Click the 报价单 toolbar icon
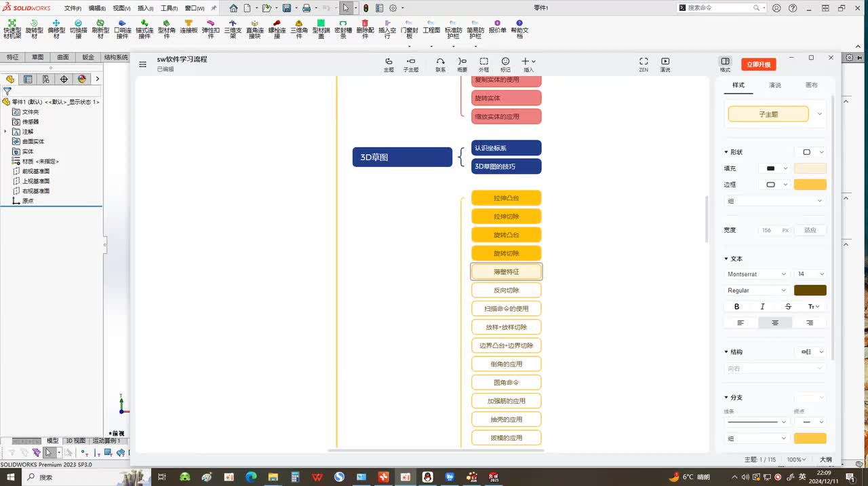This screenshot has width=868, height=486. (x=498, y=26)
